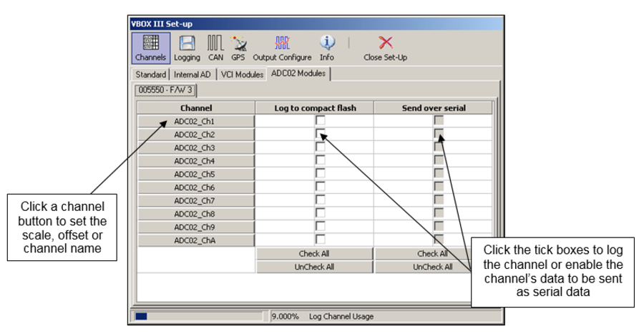Image resolution: width=644 pixels, height=334 pixels.
Task: Click the log channel usage progress bar
Action: pyautogui.click(x=198, y=316)
